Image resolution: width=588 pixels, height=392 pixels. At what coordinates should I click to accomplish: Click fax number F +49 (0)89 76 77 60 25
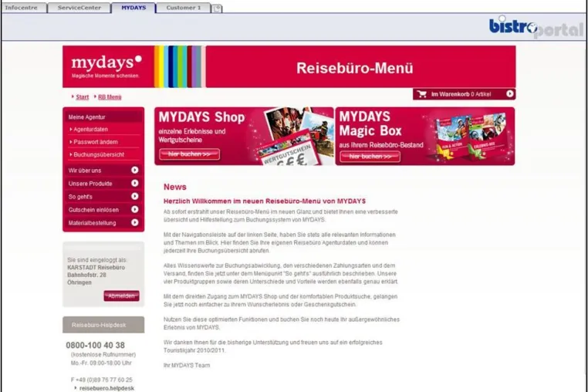101,380
